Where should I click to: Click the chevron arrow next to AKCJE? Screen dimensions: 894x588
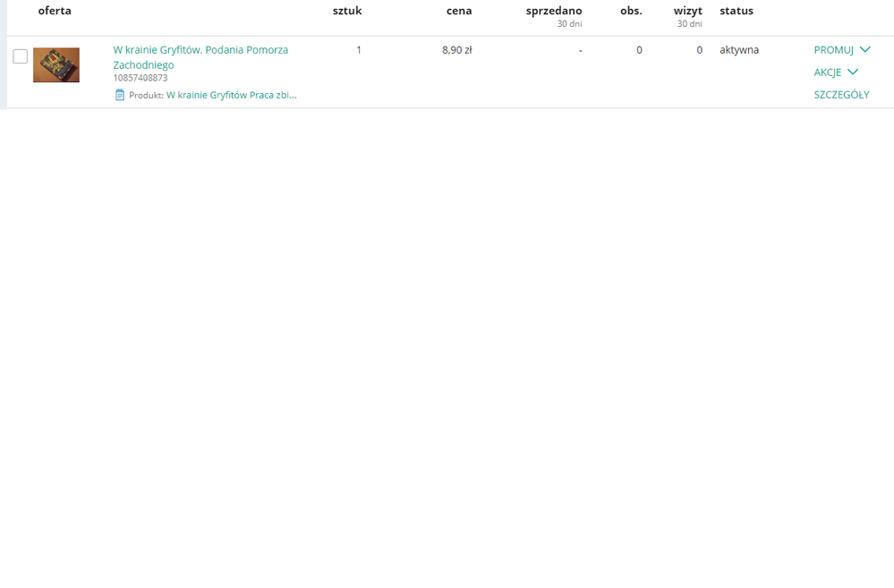pyautogui.click(x=852, y=72)
